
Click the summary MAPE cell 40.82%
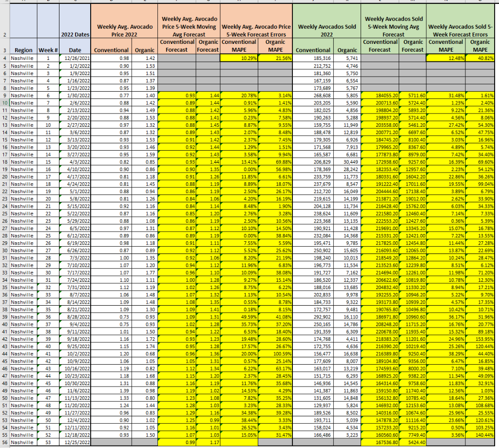(x=480, y=58)
